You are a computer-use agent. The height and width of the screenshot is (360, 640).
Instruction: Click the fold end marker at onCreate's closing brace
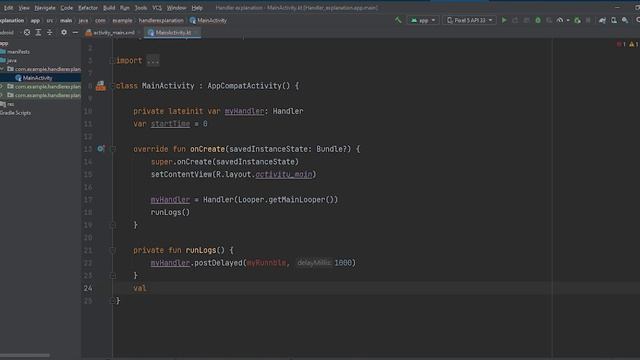pyautogui.click(x=113, y=225)
